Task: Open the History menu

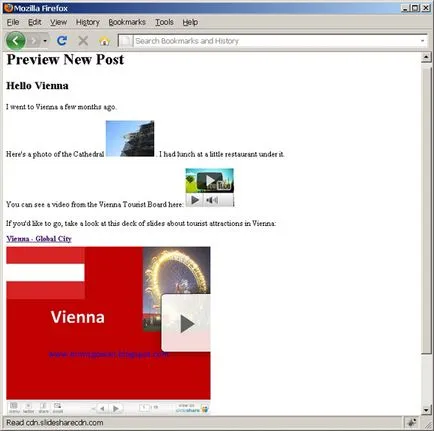Action: point(88,22)
